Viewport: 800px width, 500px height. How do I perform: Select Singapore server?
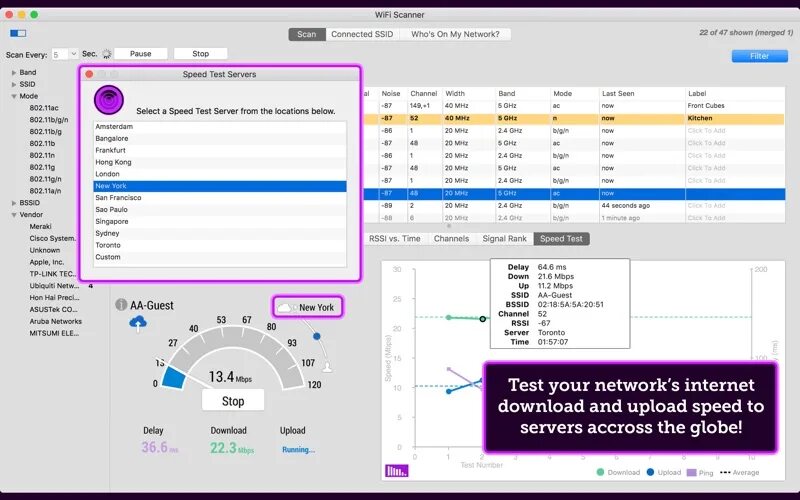coord(220,221)
